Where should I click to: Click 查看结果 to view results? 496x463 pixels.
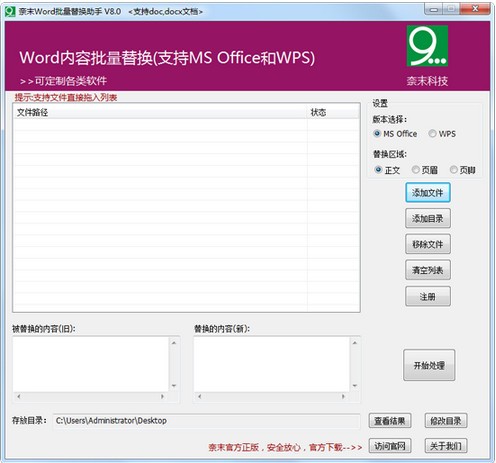point(390,421)
